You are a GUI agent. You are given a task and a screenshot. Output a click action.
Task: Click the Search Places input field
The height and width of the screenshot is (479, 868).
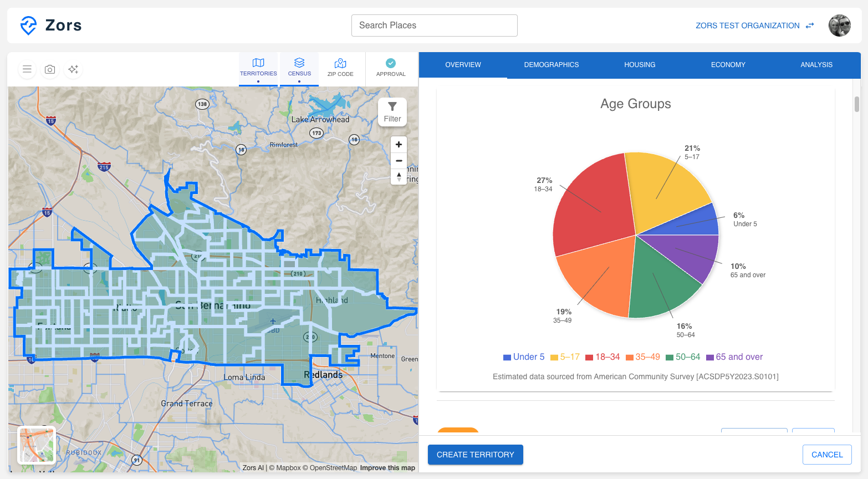pos(434,25)
